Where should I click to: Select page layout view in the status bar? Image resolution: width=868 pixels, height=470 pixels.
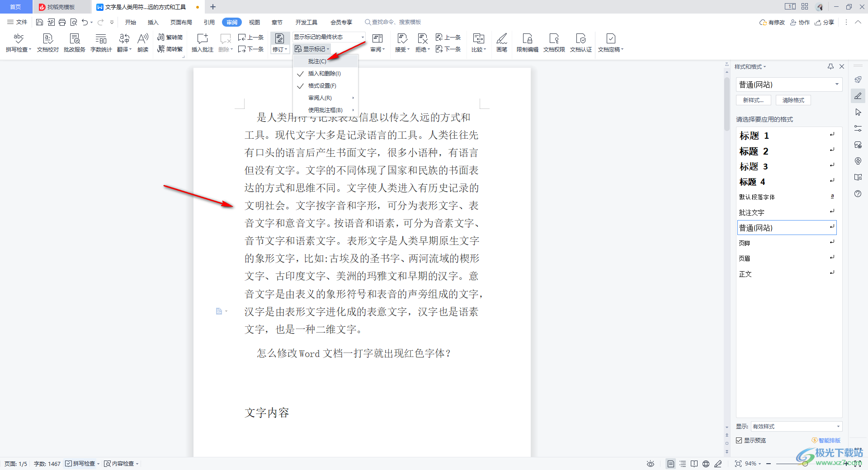671,464
